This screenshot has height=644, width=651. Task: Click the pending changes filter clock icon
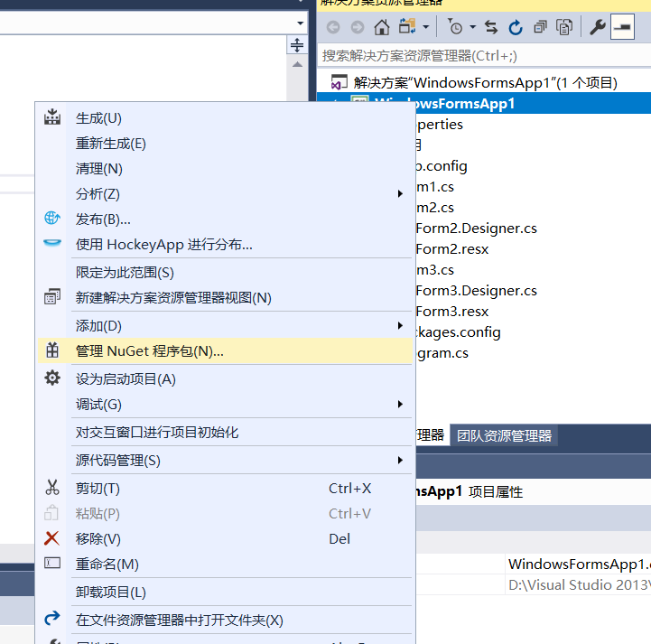coord(455,26)
